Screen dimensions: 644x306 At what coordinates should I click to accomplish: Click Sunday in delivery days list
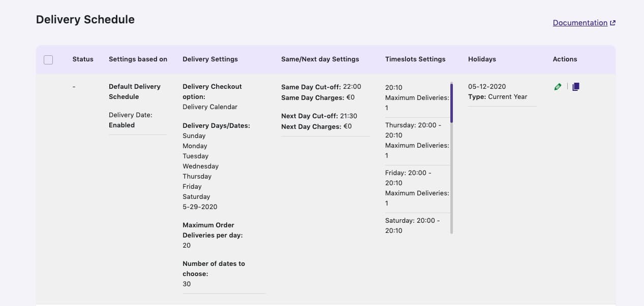coord(194,136)
